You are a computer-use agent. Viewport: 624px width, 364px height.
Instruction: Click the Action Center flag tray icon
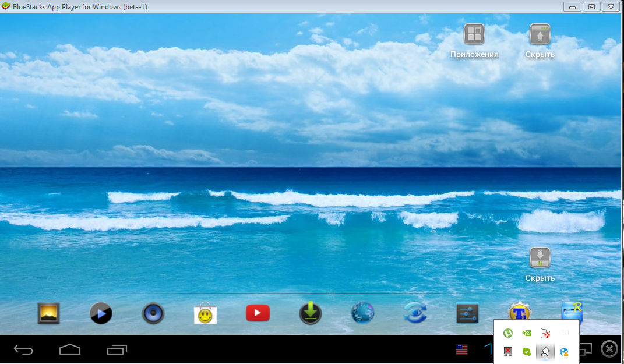(x=545, y=333)
